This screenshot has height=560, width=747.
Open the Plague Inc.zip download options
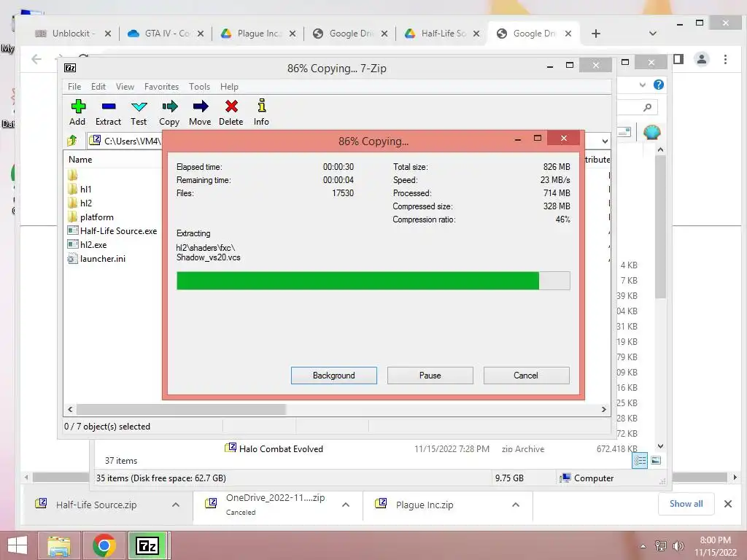tap(516, 505)
